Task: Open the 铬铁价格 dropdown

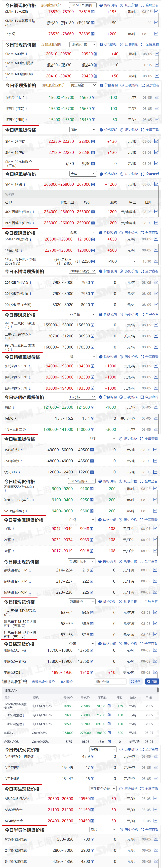Action: point(81,601)
